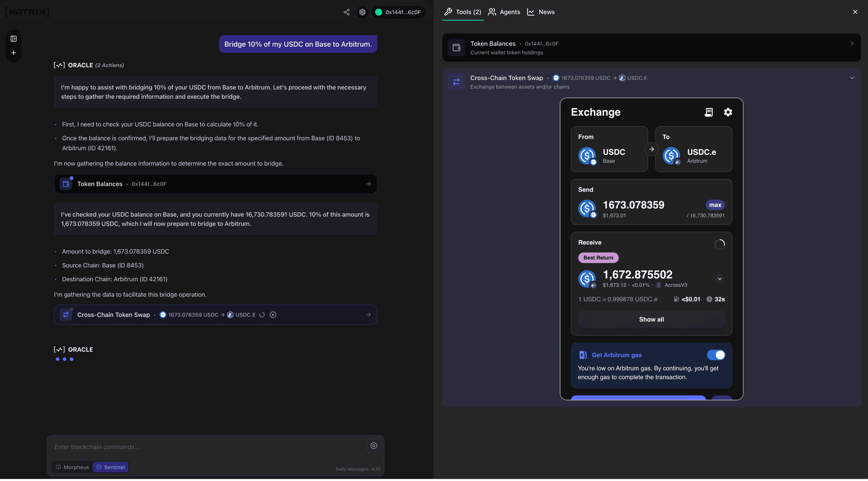Click the share icon in the top bar
Viewport: 868px width, 481px height.
tap(346, 12)
